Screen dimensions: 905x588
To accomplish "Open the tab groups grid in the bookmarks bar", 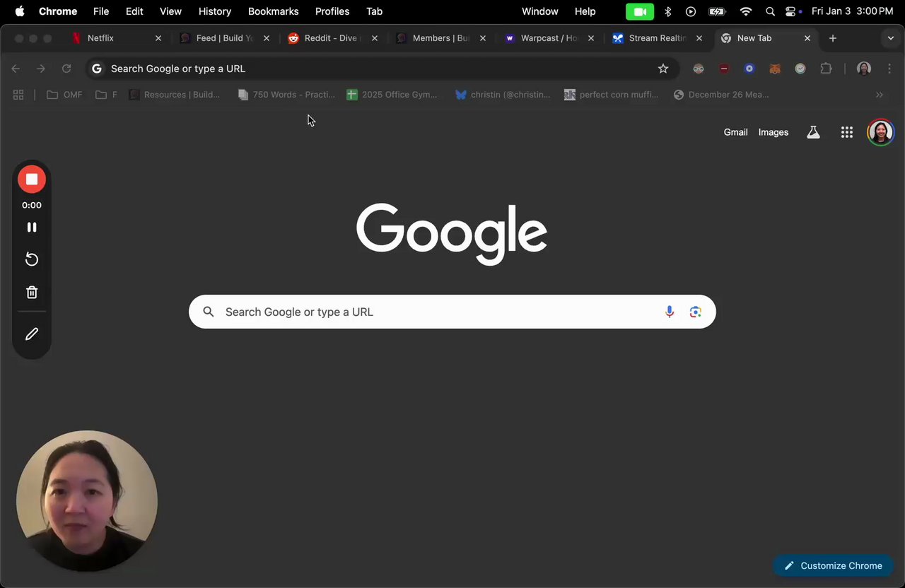I will click(x=18, y=95).
